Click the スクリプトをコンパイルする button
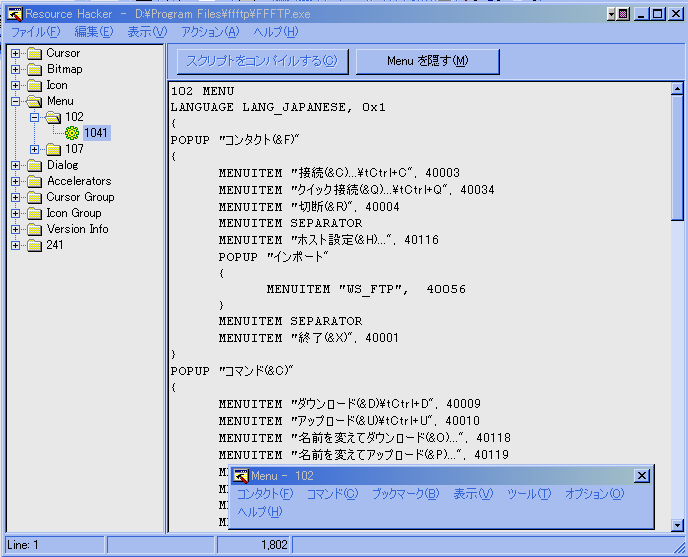The width and height of the screenshot is (688, 557). tap(262, 61)
